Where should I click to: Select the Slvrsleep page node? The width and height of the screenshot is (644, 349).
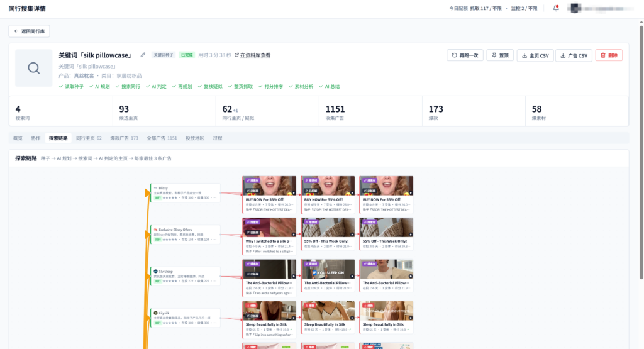pos(186,276)
